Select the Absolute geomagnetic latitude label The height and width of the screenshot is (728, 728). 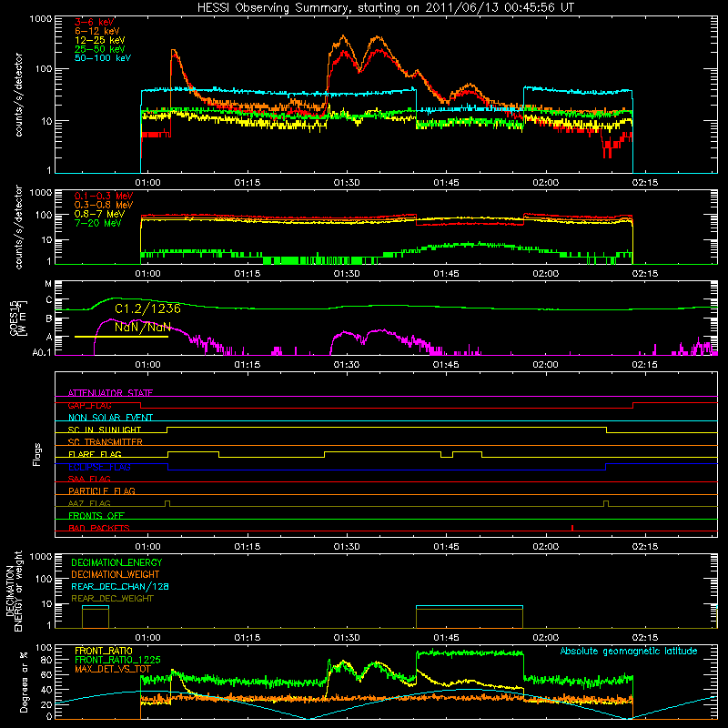(x=629, y=651)
